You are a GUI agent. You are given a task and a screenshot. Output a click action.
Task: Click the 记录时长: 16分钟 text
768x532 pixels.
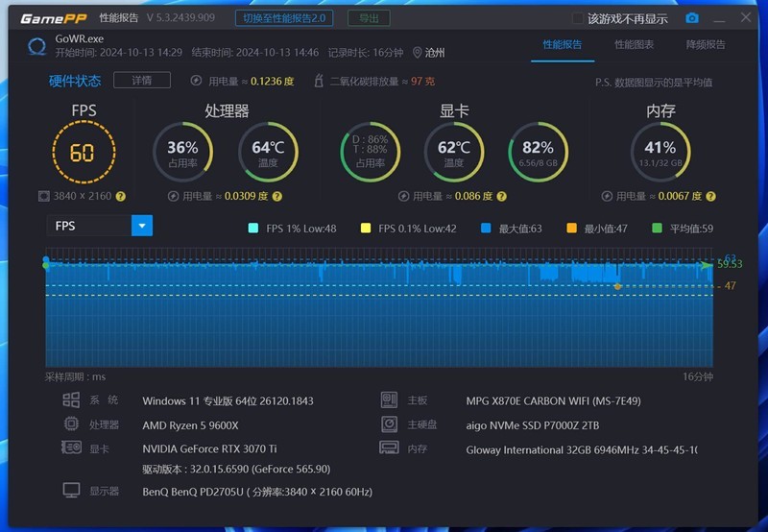[x=366, y=53]
